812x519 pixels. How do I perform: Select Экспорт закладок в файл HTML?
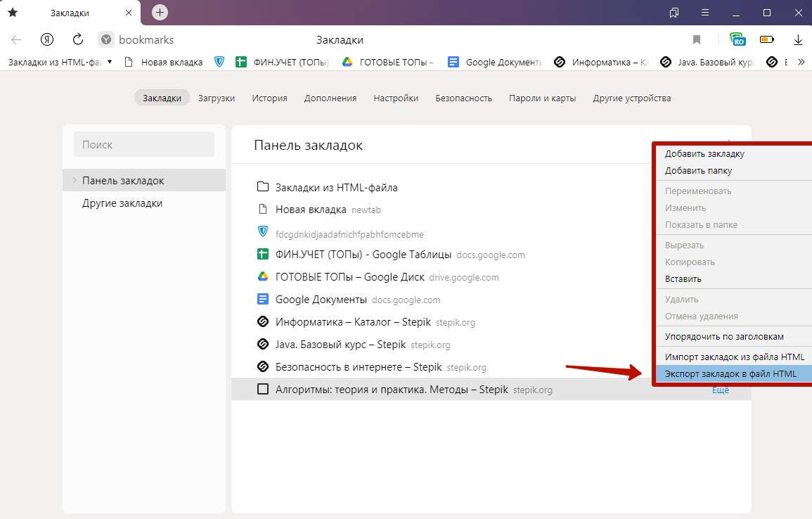(x=730, y=374)
